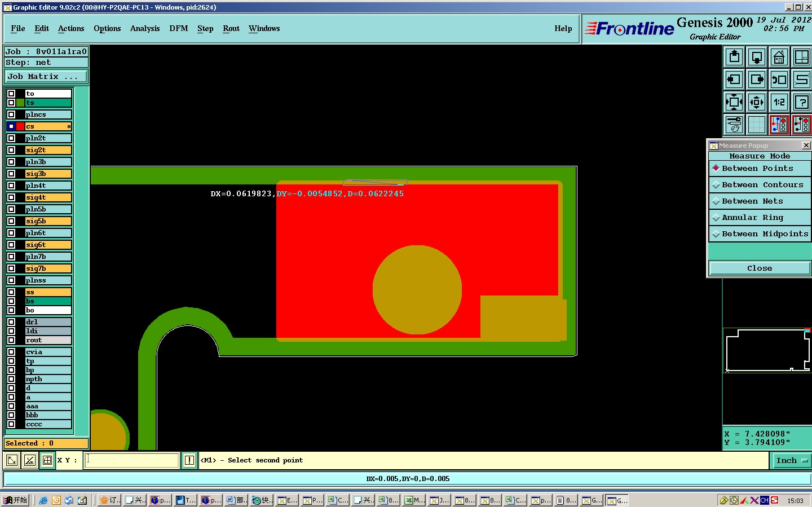Screen dimensions: 812x507
Task: Click the CH language indicator in system tray
Action: coord(765,500)
